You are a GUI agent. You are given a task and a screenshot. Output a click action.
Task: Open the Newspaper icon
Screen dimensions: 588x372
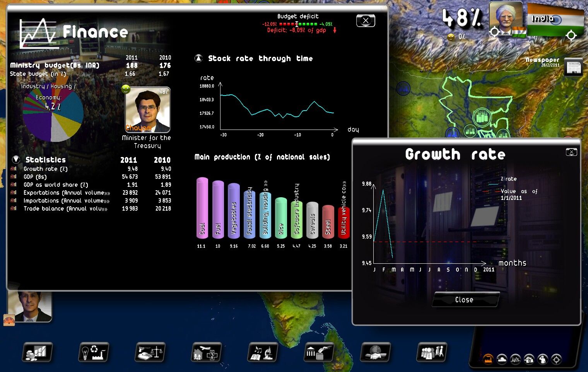tap(573, 67)
